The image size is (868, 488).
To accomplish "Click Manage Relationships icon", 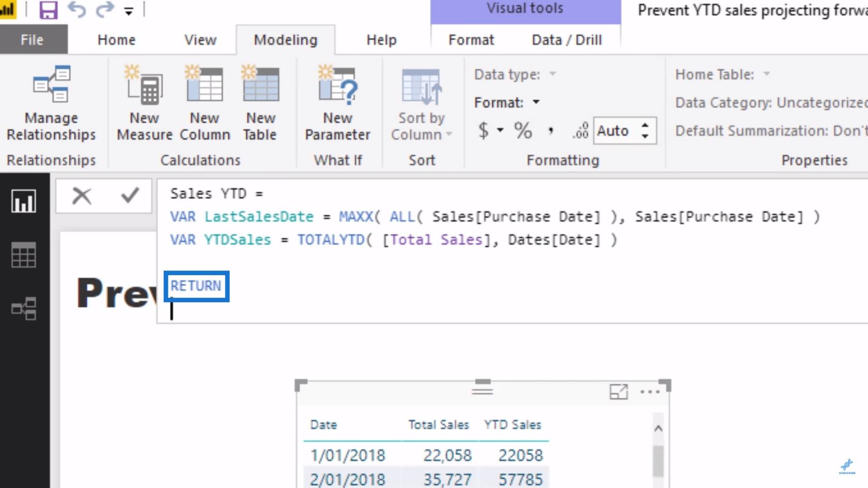I will (x=51, y=103).
